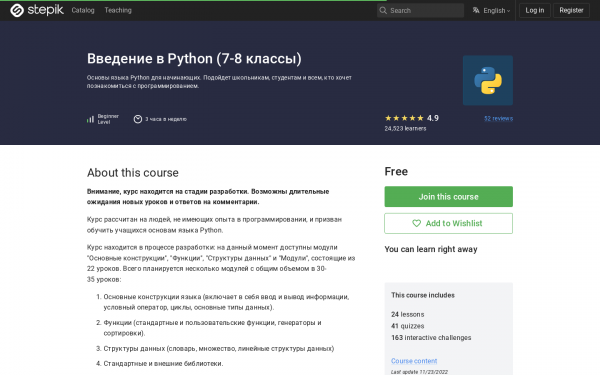Click the '163 interactive challenges' entry
This screenshot has height=375, width=600.
(431, 338)
